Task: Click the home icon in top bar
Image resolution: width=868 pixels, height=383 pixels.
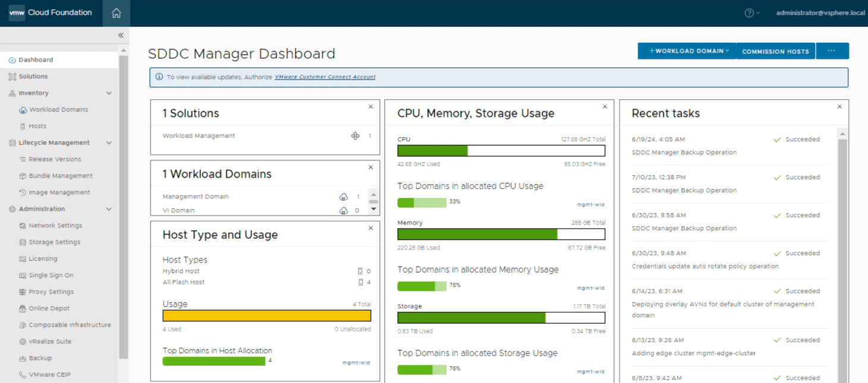Action: pyautogui.click(x=116, y=12)
